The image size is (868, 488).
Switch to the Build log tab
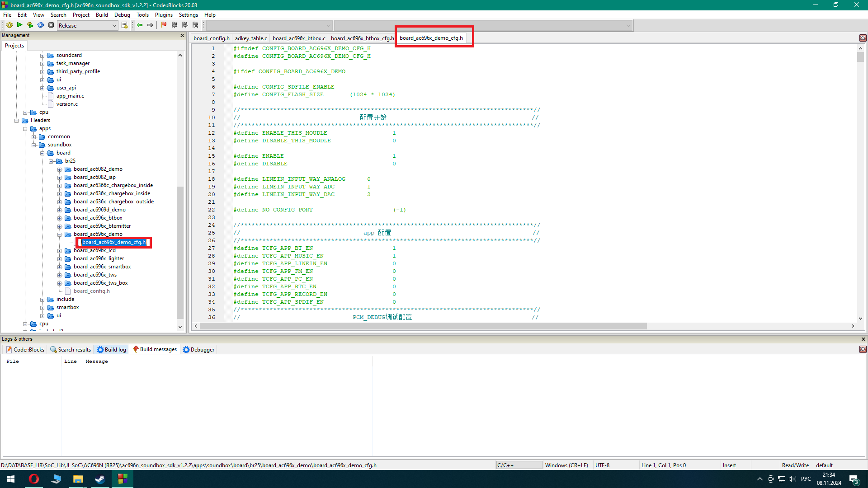point(112,350)
